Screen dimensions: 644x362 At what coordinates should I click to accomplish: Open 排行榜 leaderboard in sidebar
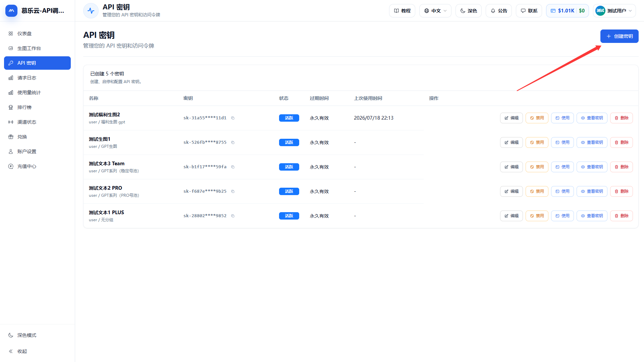pos(37,107)
